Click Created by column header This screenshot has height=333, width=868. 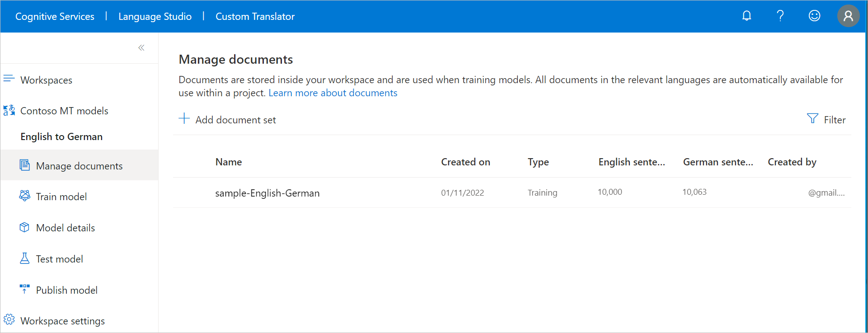792,162
